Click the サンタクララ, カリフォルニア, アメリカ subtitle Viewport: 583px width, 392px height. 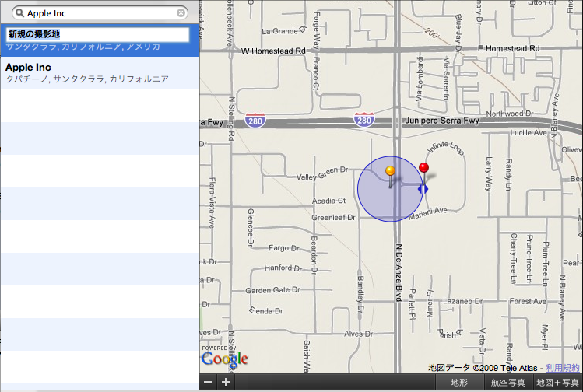pos(83,47)
